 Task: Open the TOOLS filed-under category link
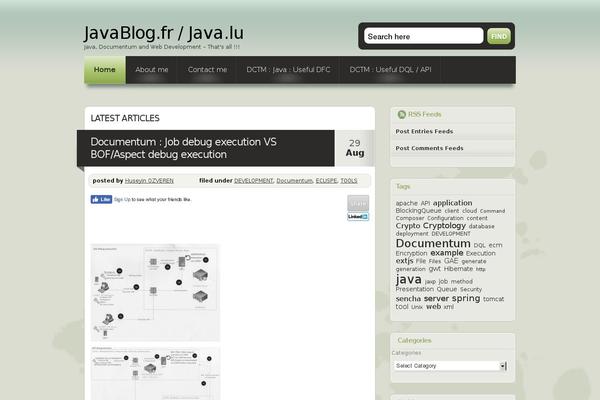pos(349,181)
